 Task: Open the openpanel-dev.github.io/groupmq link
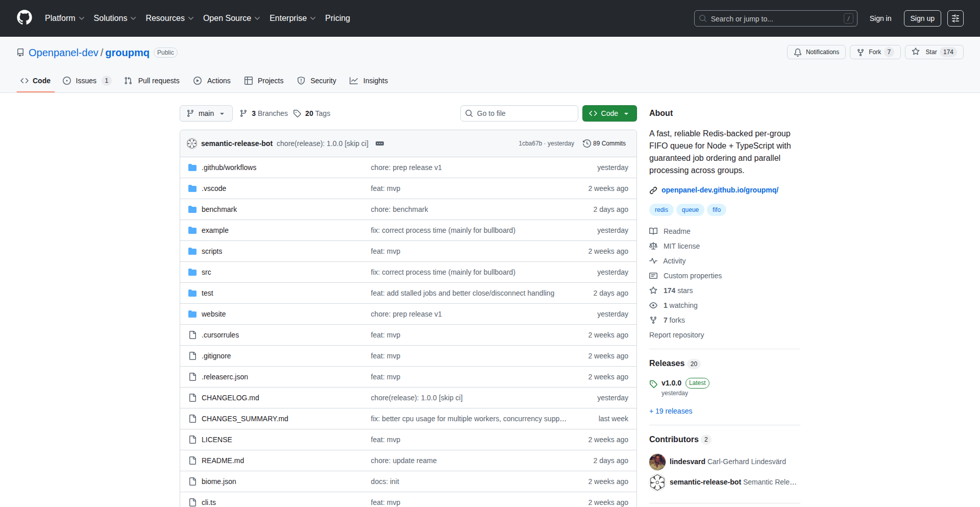[x=720, y=190]
